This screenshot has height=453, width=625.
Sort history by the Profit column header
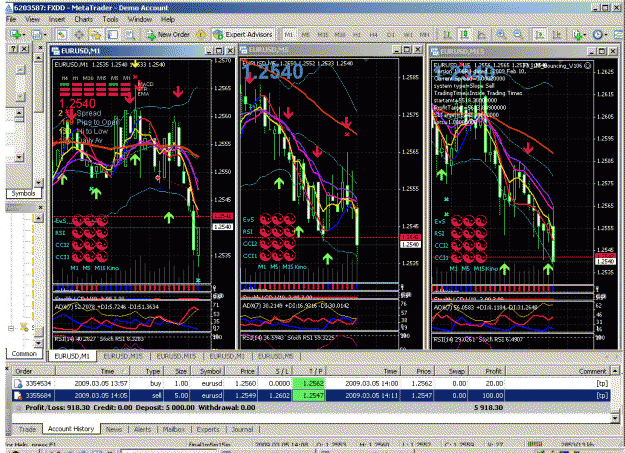coord(487,371)
